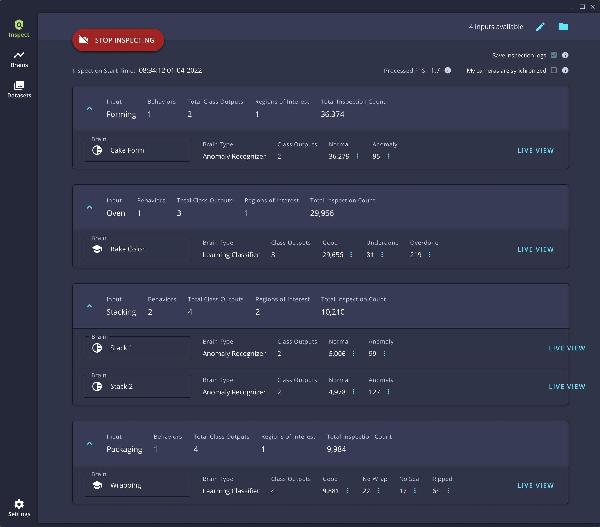Click the Inspection Start Time text
The image size is (600, 527).
pos(137,70)
